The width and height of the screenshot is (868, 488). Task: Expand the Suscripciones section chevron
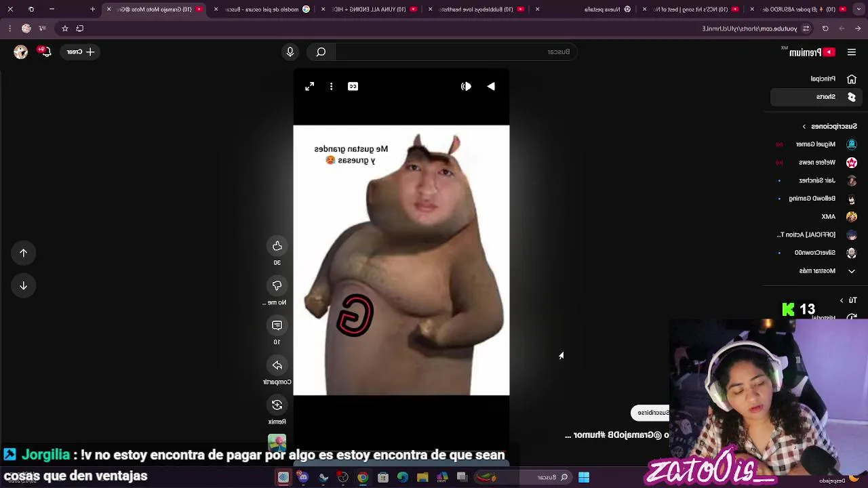point(804,126)
